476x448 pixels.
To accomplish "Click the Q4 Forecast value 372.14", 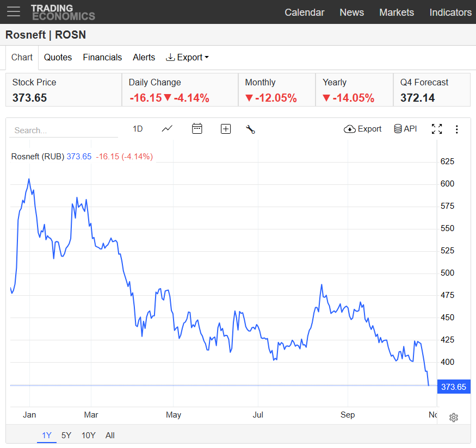I will (417, 98).
